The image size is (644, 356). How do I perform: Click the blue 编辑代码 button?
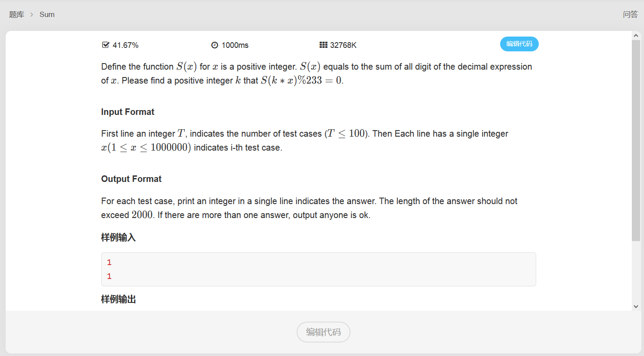(x=519, y=44)
